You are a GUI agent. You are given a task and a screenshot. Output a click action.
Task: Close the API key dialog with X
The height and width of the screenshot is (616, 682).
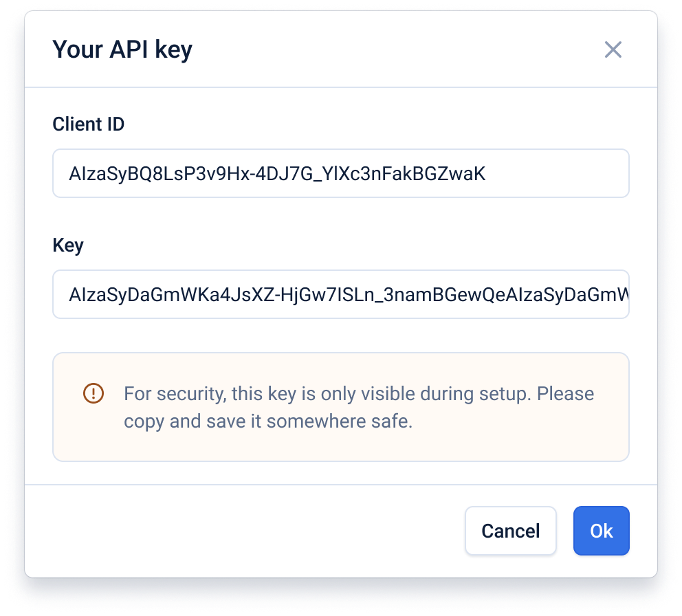tap(613, 49)
